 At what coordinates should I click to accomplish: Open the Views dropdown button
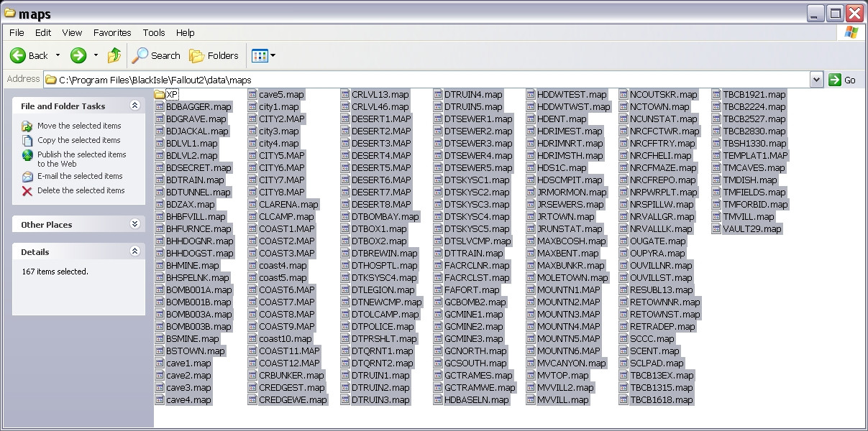262,55
